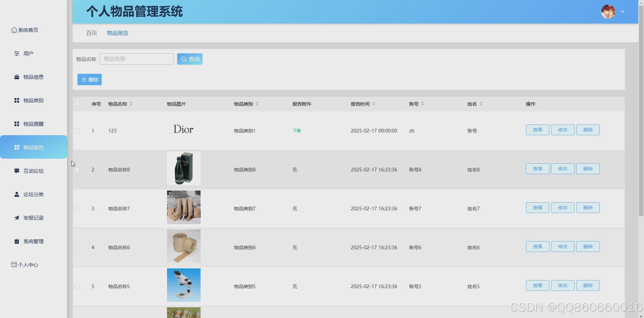Click the user avatar in the header
The image size is (644, 318).
(x=608, y=12)
